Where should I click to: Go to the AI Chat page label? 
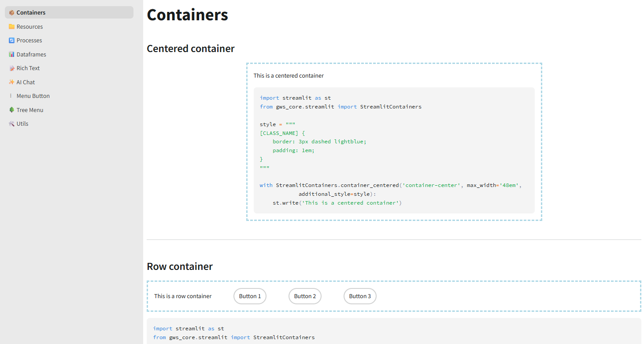click(26, 82)
